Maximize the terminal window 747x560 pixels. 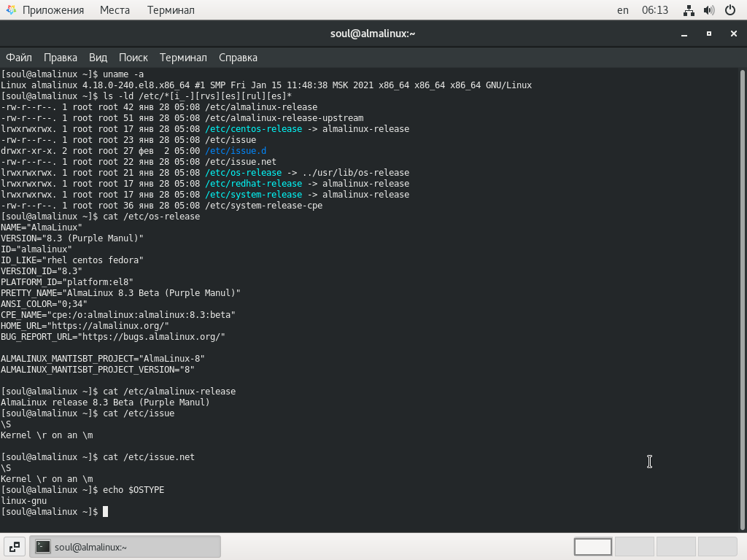[709, 34]
